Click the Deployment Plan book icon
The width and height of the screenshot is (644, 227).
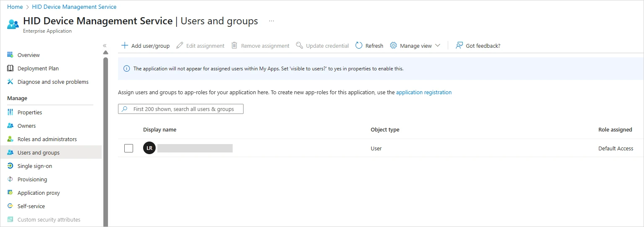pyautogui.click(x=10, y=68)
